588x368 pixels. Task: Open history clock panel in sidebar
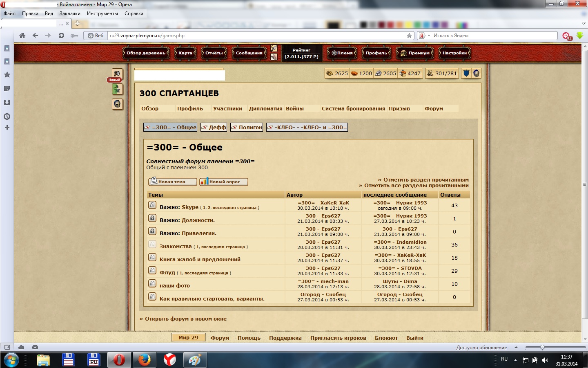click(7, 117)
